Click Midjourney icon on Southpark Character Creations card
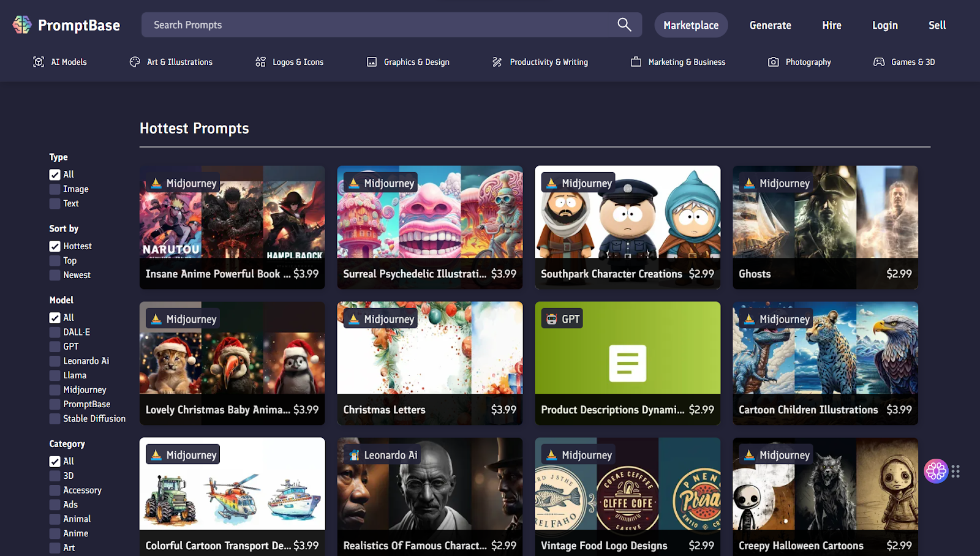The image size is (980, 556). [552, 183]
